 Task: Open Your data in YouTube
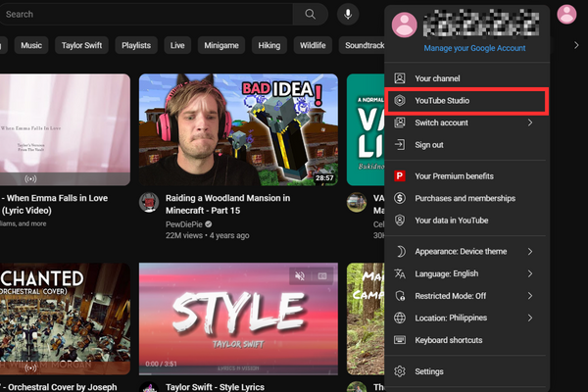(466, 220)
